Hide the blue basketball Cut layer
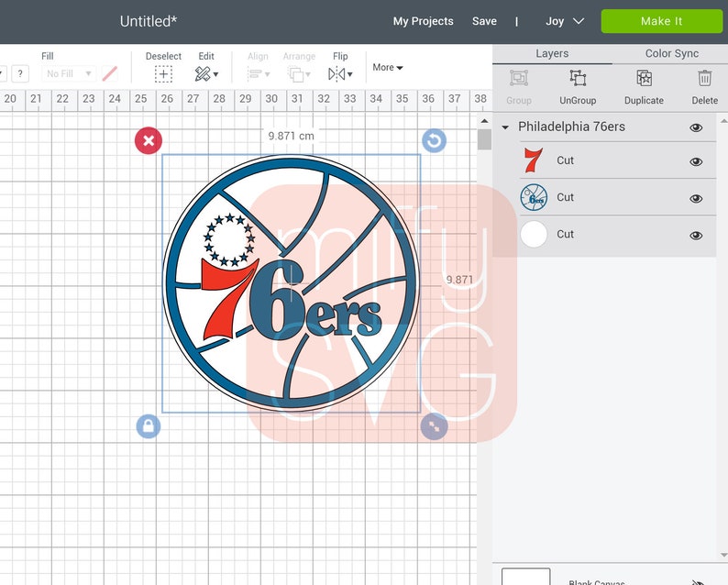 [x=696, y=198]
